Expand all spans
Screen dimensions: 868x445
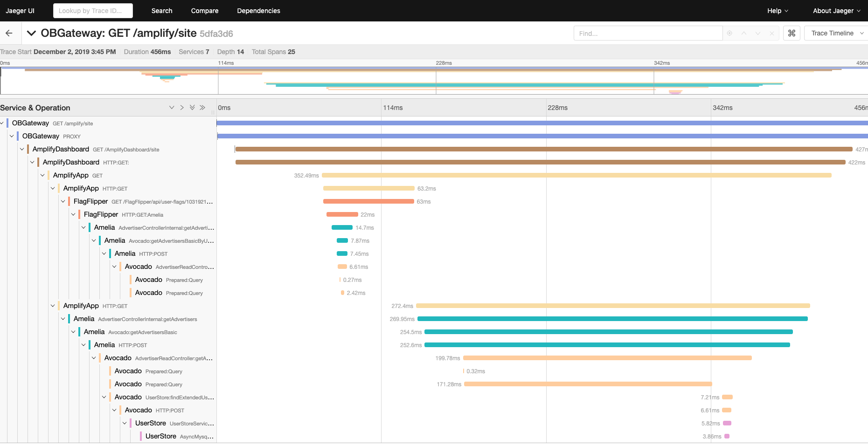tap(202, 108)
